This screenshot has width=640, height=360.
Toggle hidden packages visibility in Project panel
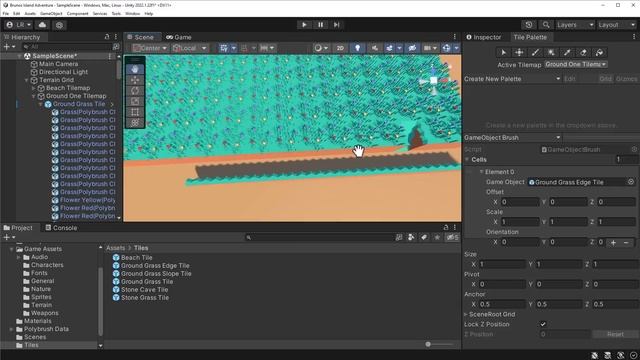pyautogui.click(x=452, y=237)
